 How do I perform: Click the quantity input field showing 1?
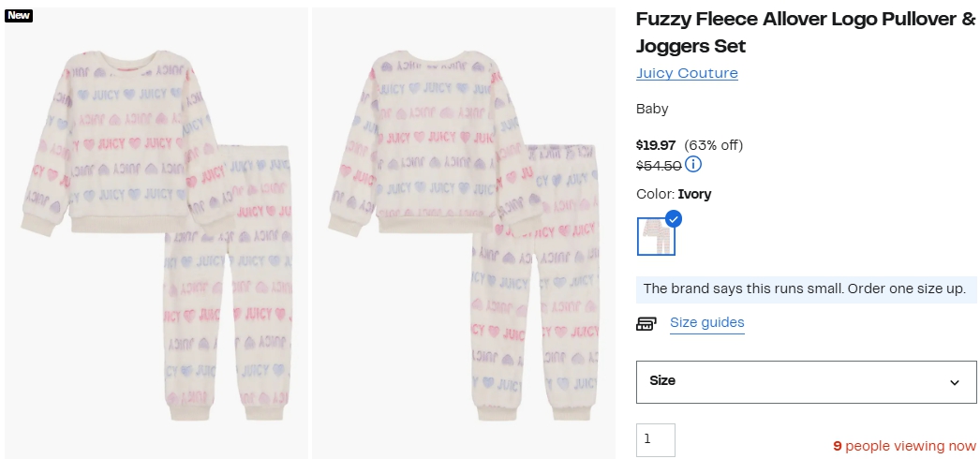(x=656, y=439)
